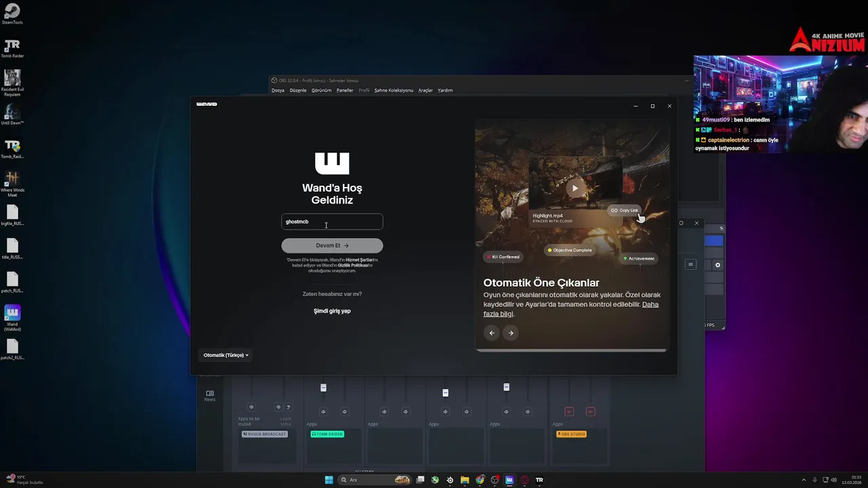Click Şimdi giriş yap sign-in link
This screenshot has width=868, height=488.
point(332,311)
